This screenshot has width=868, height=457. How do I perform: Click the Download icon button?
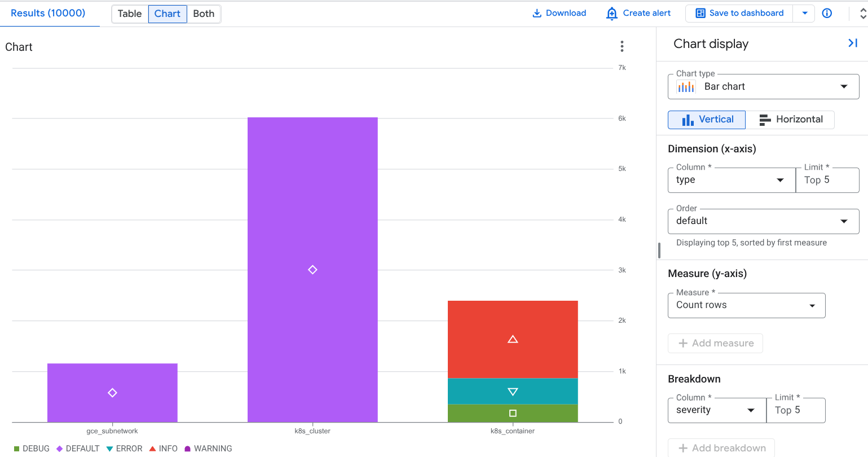click(x=537, y=13)
